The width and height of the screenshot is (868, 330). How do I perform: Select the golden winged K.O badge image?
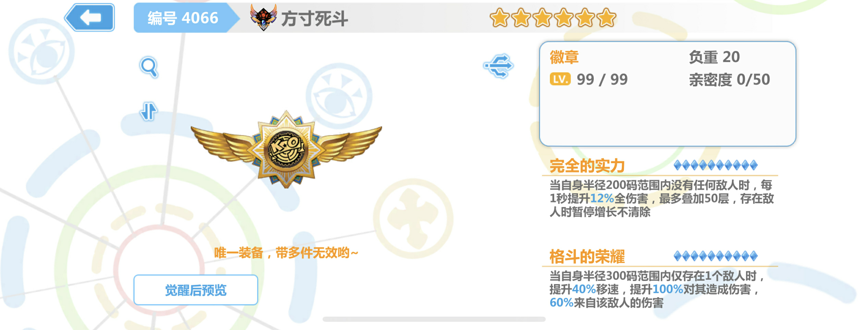pyautogui.click(x=286, y=149)
